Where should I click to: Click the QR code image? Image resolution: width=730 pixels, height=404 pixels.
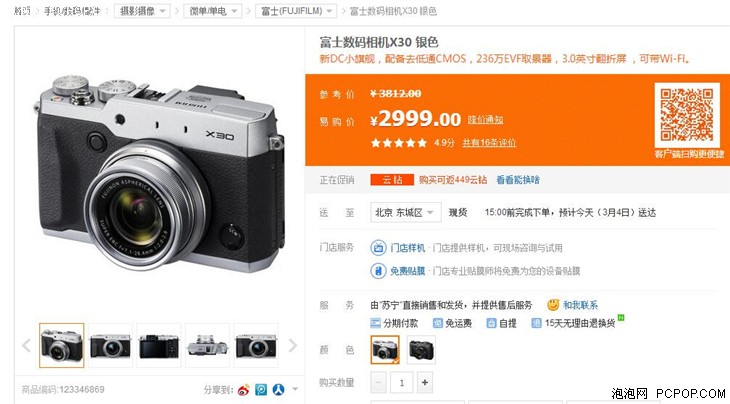(x=687, y=115)
